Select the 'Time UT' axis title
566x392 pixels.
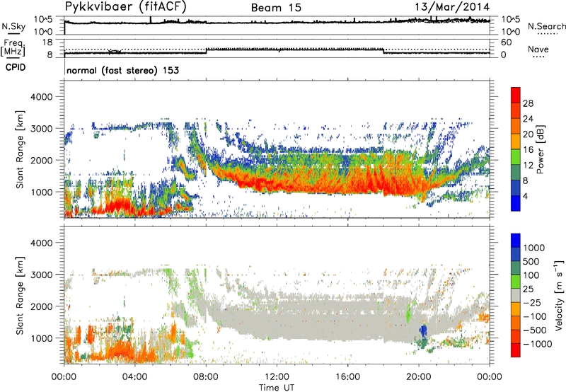pyautogui.click(x=277, y=388)
